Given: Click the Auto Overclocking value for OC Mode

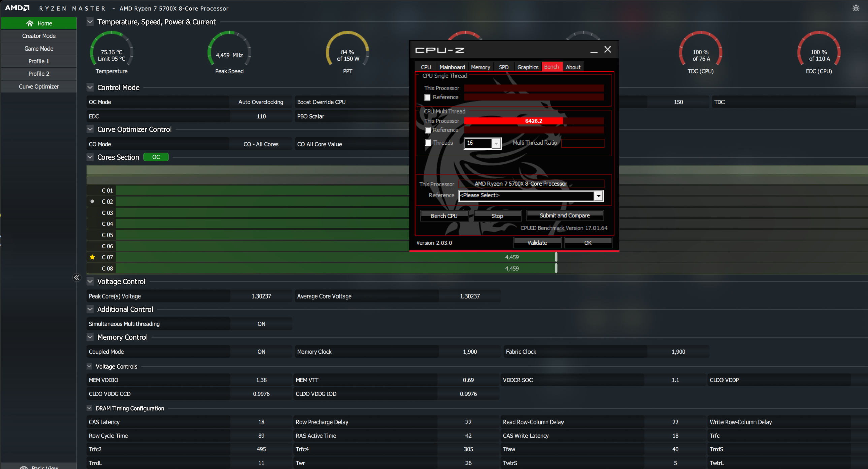Looking at the screenshot, I should click(x=261, y=102).
